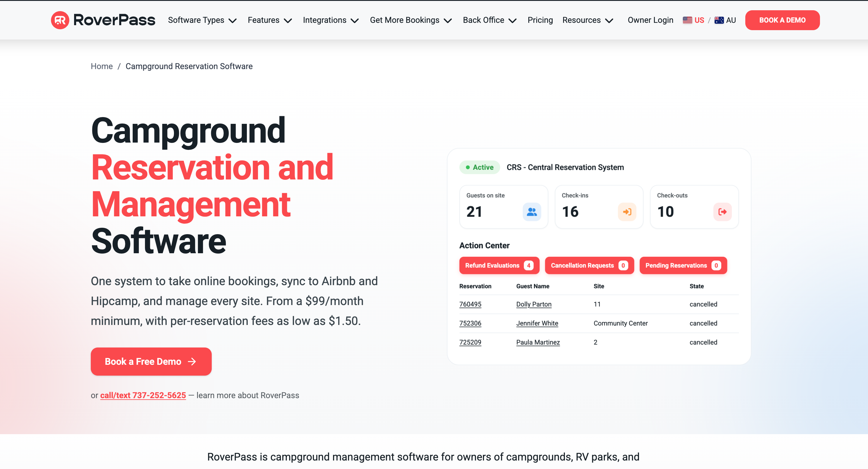
Task: Click the Guest Name column header
Action: coord(533,286)
